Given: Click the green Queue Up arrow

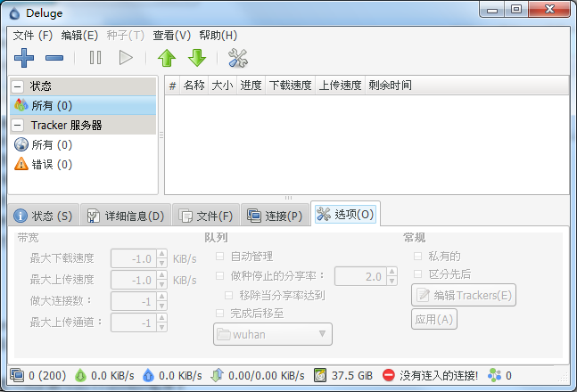Looking at the screenshot, I should click(x=167, y=58).
